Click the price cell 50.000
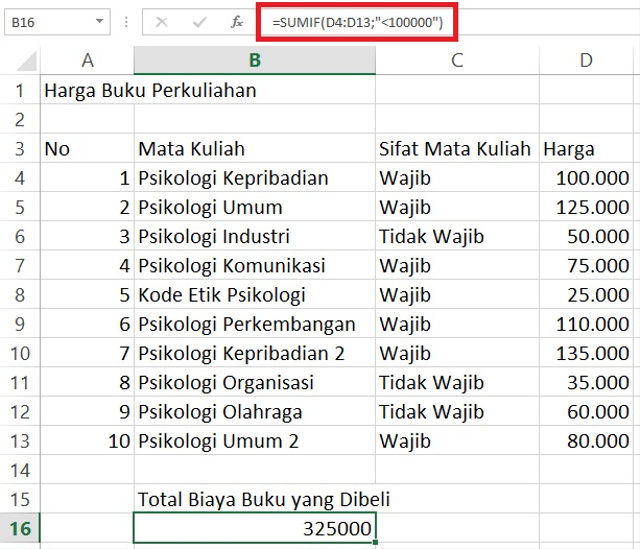The image size is (640, 549). pos(586,236)
